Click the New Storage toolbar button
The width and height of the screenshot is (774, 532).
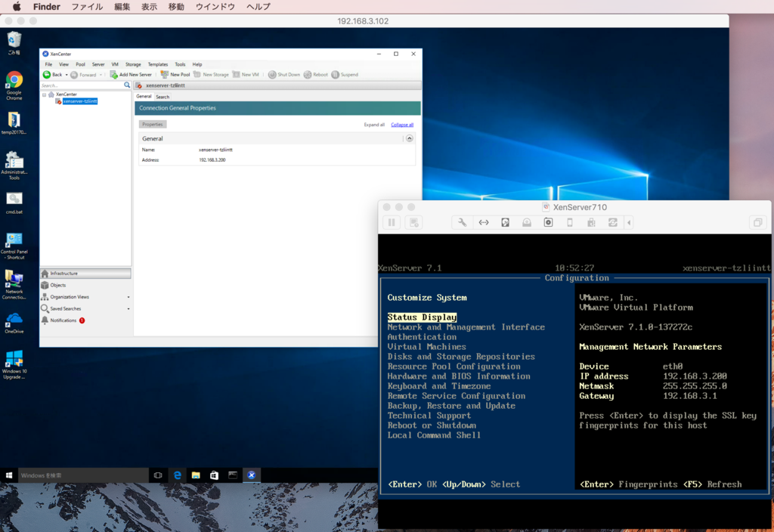[x=212, y=75]
